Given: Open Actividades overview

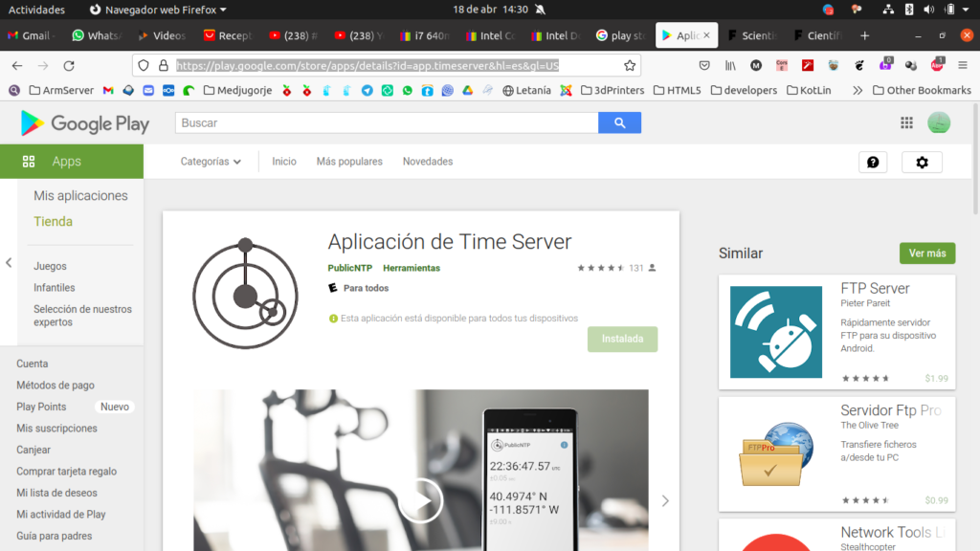Looking at the screenshot, I should coord(36,10).
